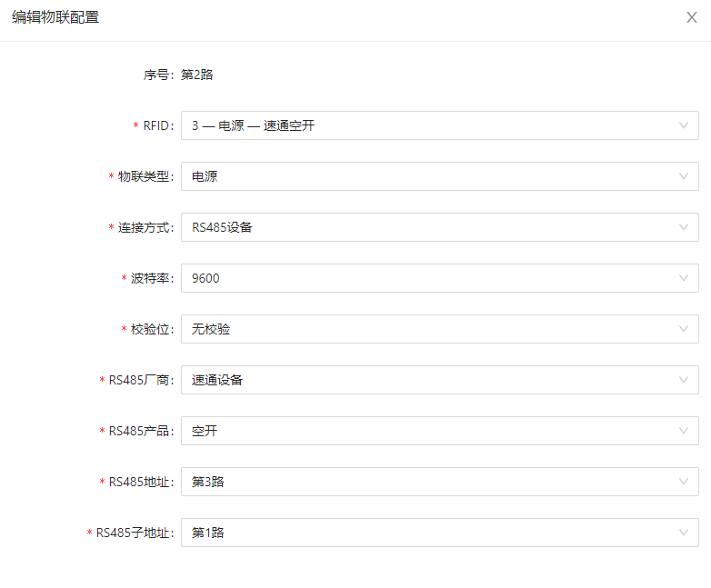Expand the RS485子地址 dropdown showing 第1路

click(x=427, y=533)
